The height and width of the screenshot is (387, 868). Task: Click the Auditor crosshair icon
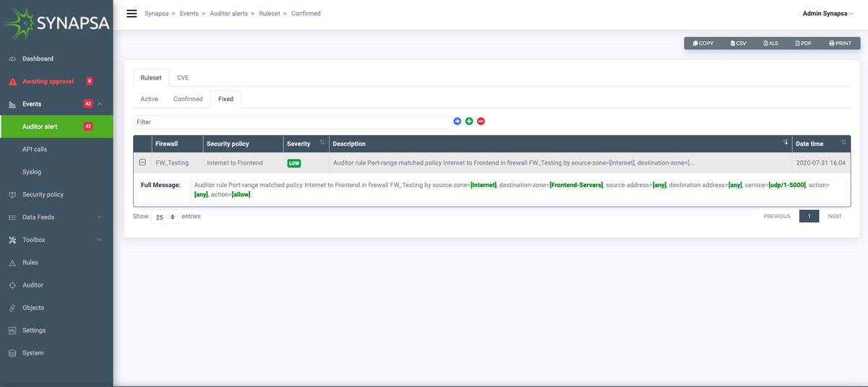[x=12, y=286]
